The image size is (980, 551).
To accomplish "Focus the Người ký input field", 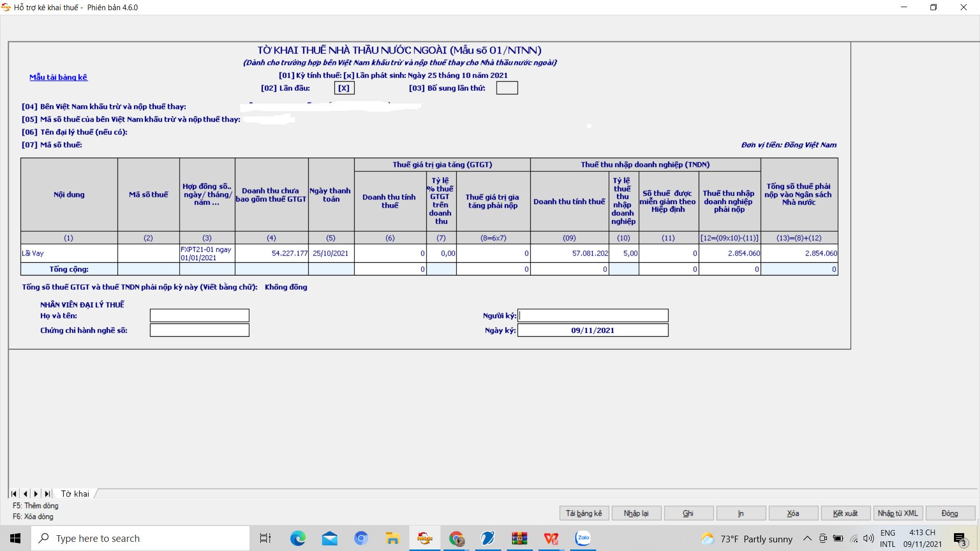I will click(x=593, y=315).
